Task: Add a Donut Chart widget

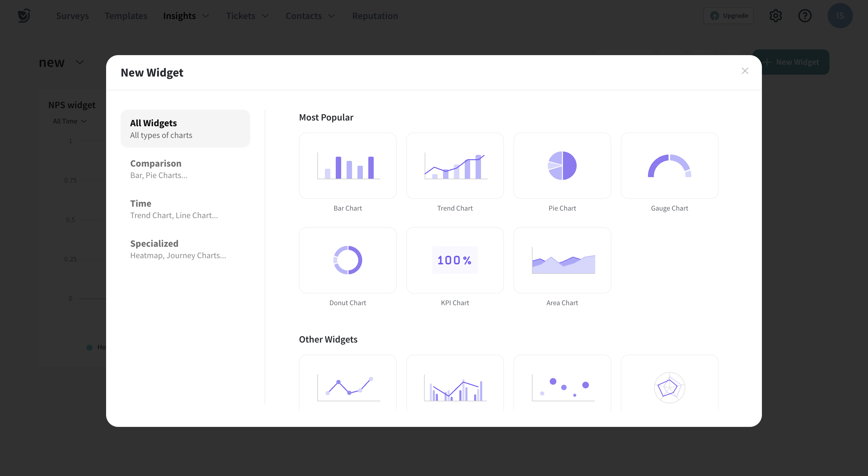Action: click(x=348, y=260)
